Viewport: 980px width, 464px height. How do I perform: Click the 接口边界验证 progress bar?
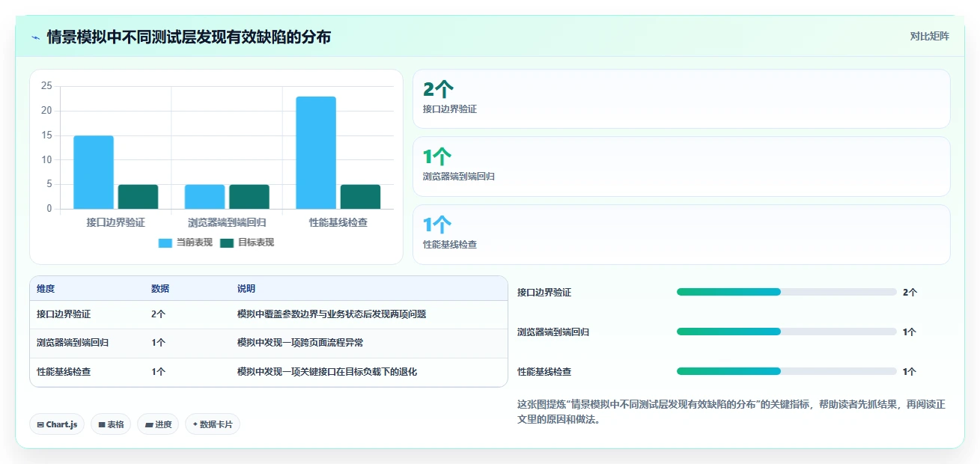786,292
